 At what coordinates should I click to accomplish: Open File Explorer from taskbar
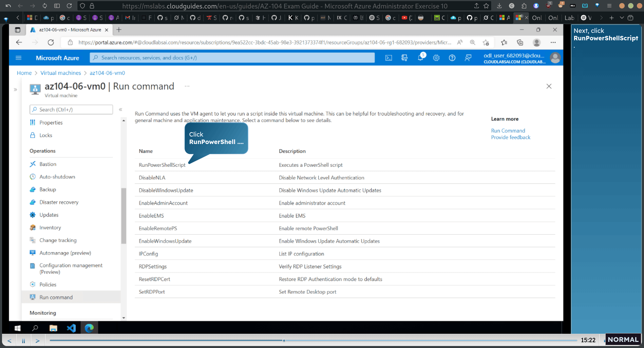tap(53, 328)
